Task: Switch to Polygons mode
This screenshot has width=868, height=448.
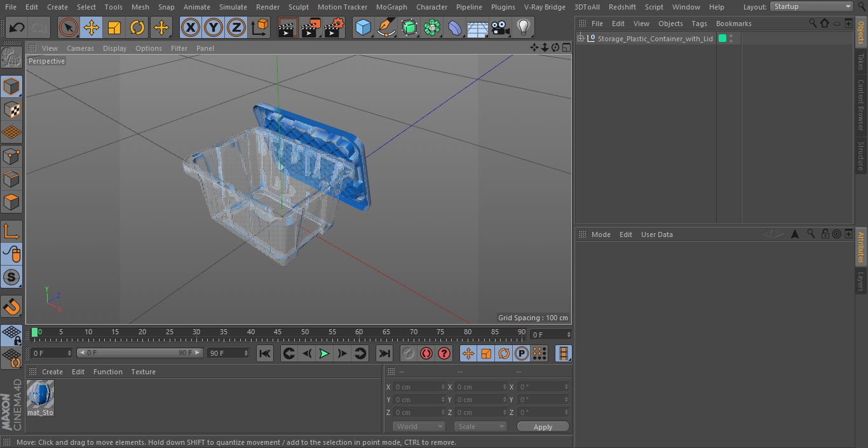Action: click(x=11, y=202)
